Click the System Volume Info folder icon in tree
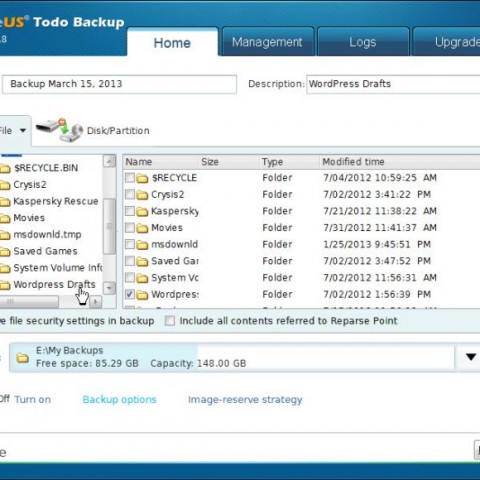This screenshot has width=480, height=480. (x=5, y=268)
